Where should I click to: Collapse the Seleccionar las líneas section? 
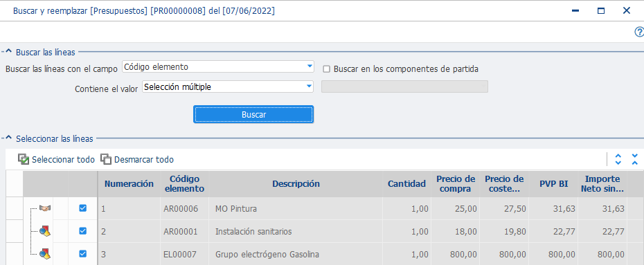pos(8,138)
